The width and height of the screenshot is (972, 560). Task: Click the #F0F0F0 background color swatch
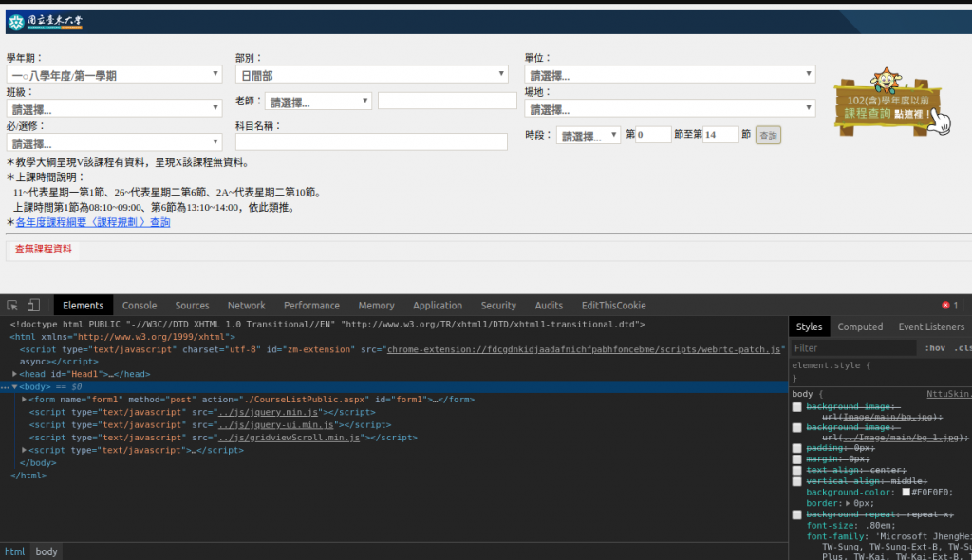pyautogui.click(x=906, y=493)
